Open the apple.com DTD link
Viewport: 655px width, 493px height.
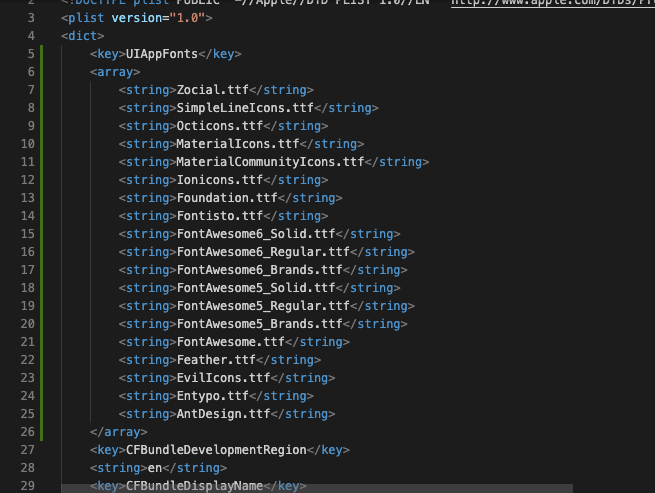553,3
